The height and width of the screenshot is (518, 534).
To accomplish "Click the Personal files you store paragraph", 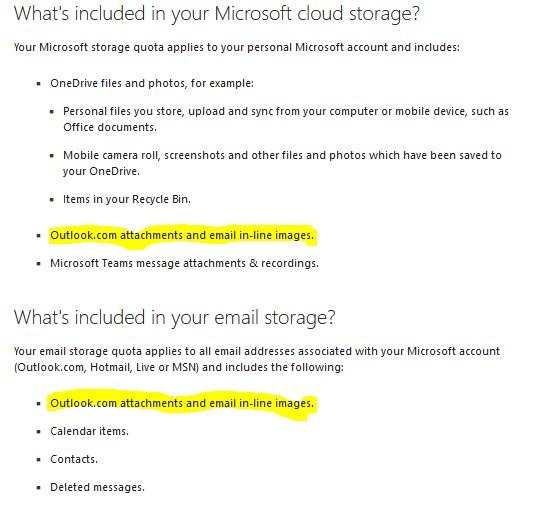I will click(x=286, y=119).
